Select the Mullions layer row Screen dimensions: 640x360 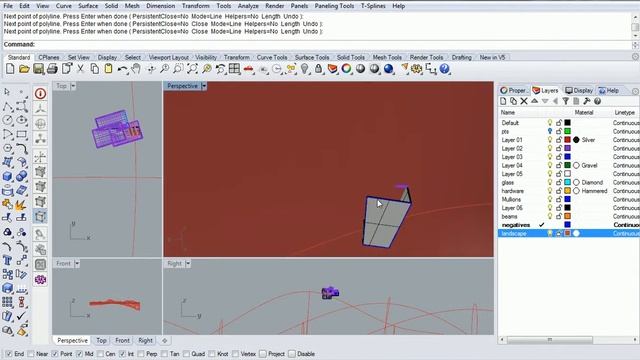click(569, 199)
